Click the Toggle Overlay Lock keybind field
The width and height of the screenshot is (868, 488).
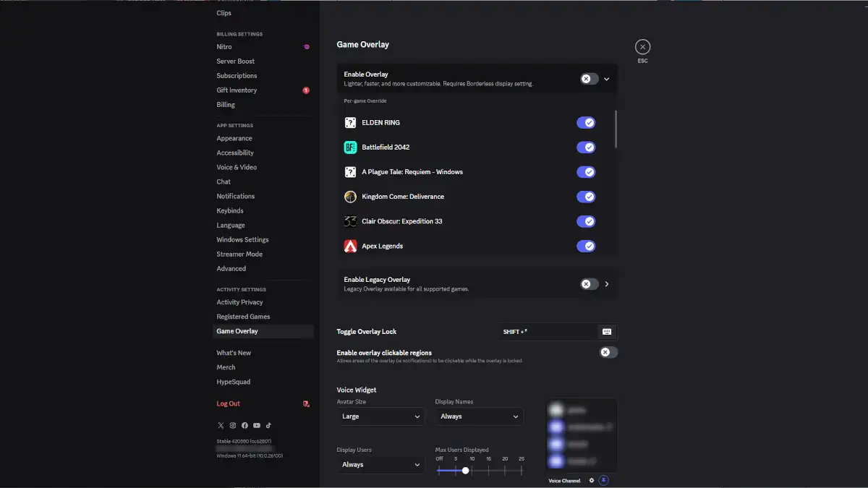[x=558, y=332]
